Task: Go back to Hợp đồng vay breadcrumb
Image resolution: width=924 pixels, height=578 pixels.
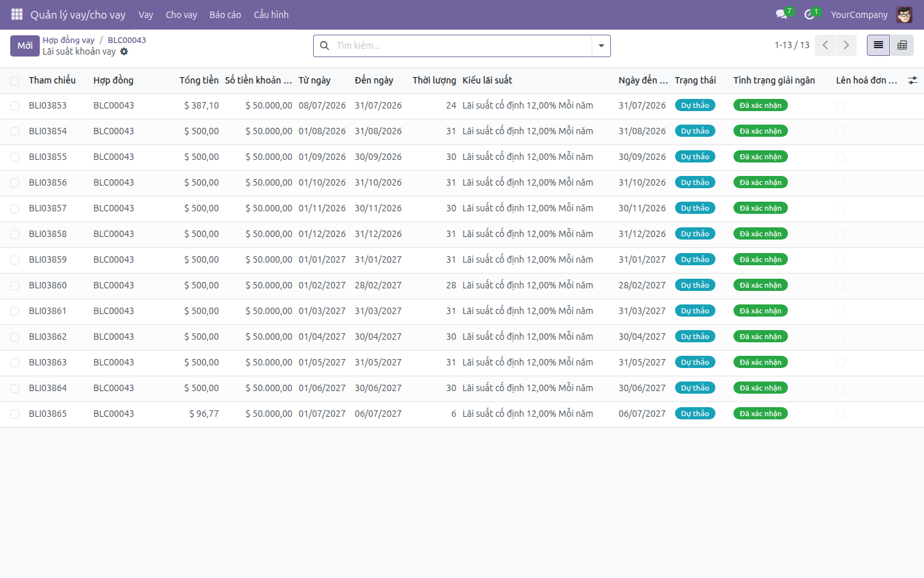Action: [69, 40]
